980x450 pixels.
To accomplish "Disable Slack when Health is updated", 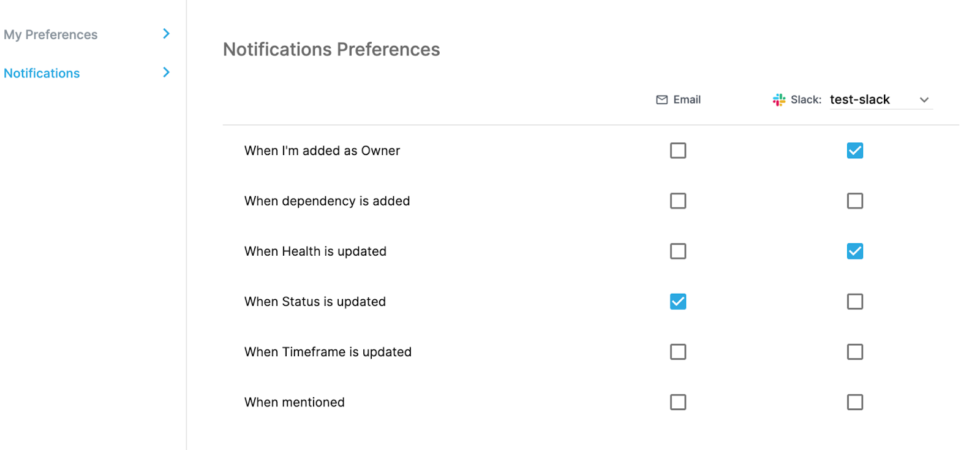I will pyautogui.click(x=855, y=251).
